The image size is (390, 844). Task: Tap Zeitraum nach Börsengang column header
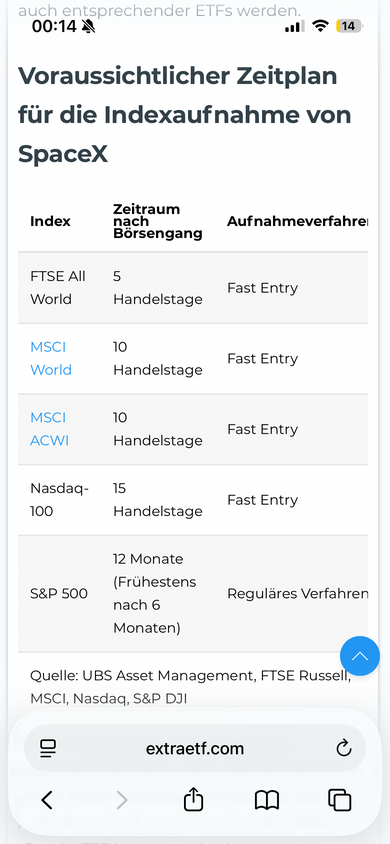pyautogui.click(x=158, y=221)
